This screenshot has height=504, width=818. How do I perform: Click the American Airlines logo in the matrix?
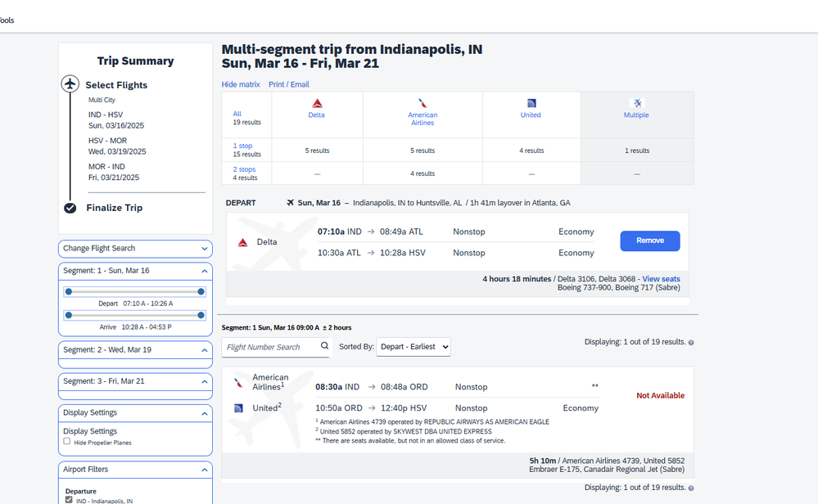click(423, 103)
